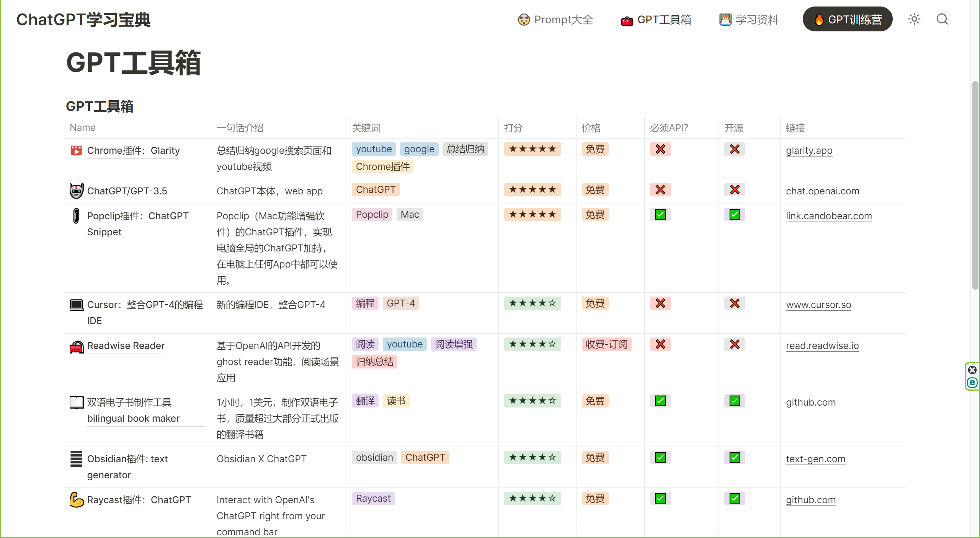This screenshot has width=980, height=538.
Task: Open the search magnifier icon
Action: (x=942, y=19)
